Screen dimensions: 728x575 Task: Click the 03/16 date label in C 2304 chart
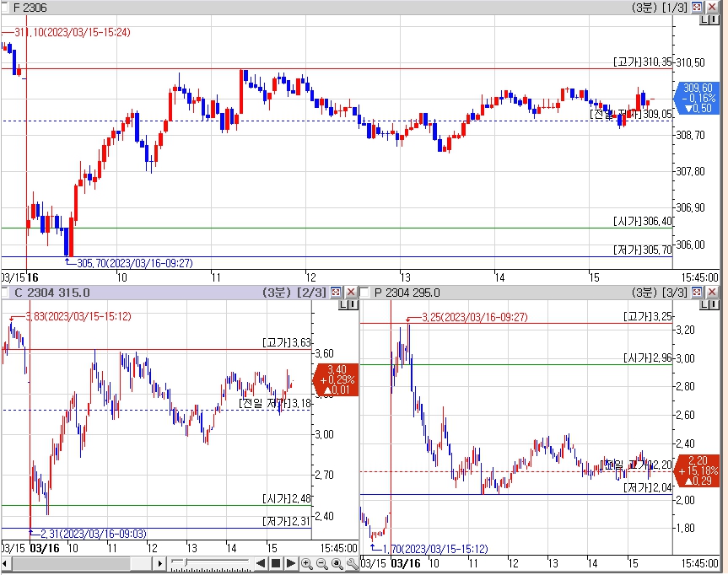45,548
